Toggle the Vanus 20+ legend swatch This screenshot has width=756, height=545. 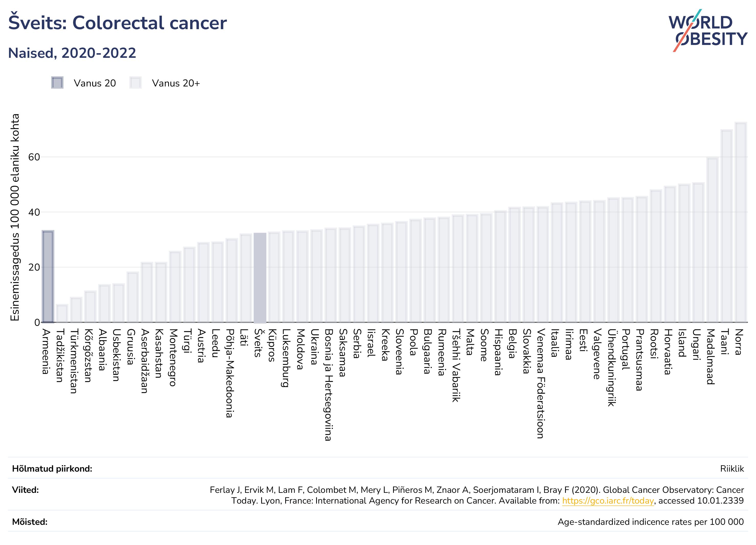(x=136, y=83)
